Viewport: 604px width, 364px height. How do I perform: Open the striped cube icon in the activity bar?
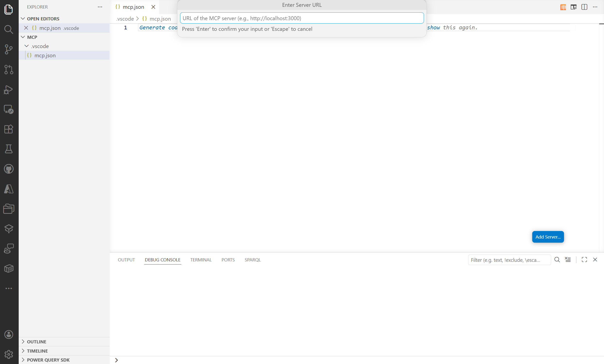point(9,268)
